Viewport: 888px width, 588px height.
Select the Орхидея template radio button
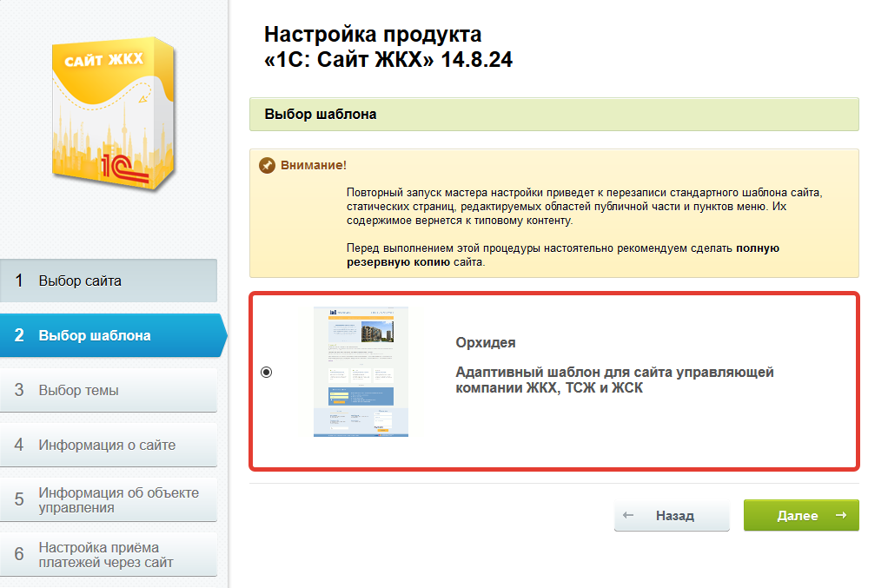[x=266, y=372]
